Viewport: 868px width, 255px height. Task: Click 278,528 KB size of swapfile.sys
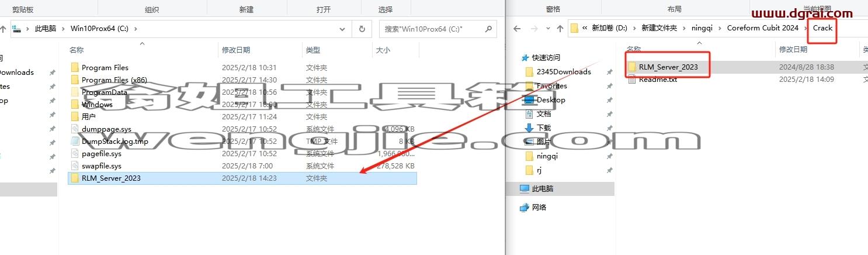click(x=395, y=166)
